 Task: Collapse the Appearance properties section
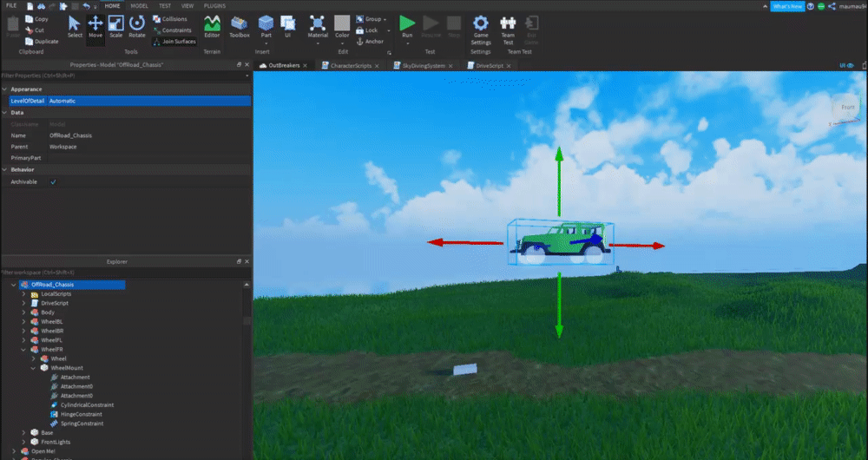click(5, 89)
